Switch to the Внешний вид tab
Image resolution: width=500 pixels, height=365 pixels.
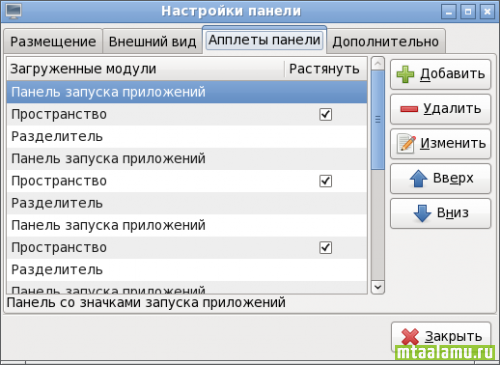(x=152, y=41)
